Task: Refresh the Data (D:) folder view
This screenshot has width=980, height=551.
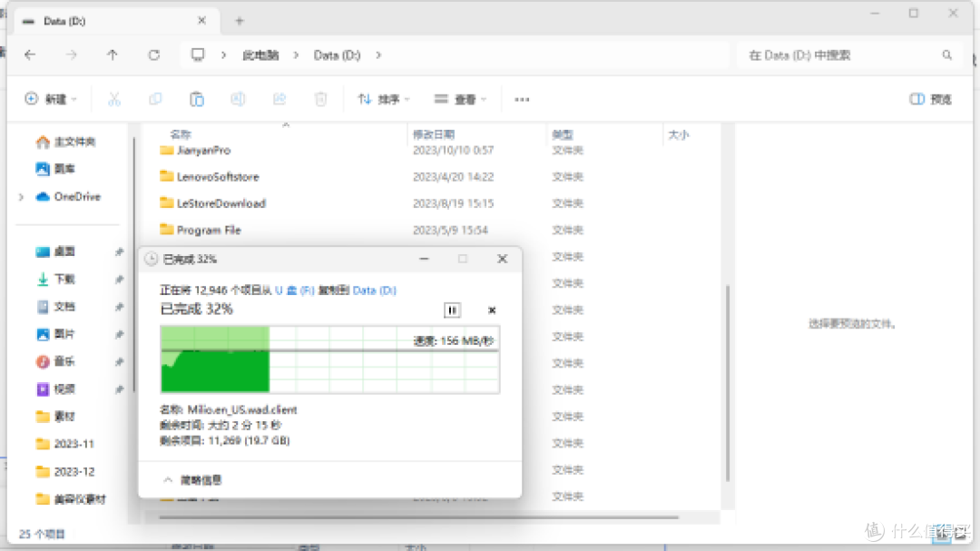Action: tap(153, 55)
